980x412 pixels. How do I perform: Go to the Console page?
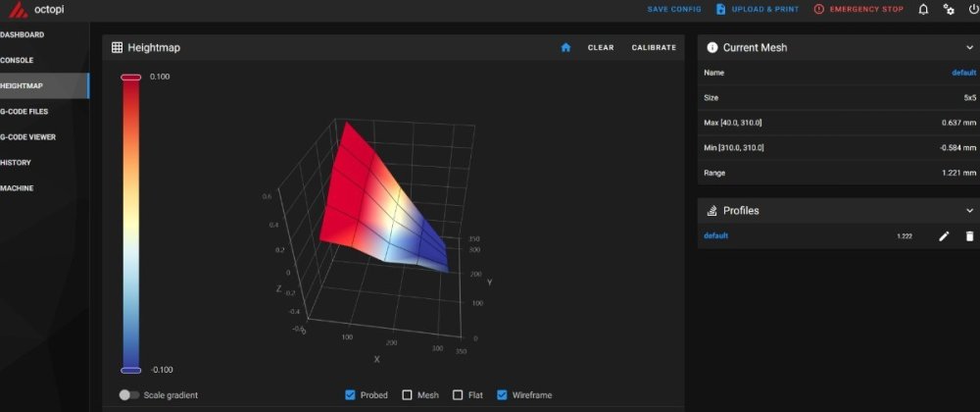point(17,60)
